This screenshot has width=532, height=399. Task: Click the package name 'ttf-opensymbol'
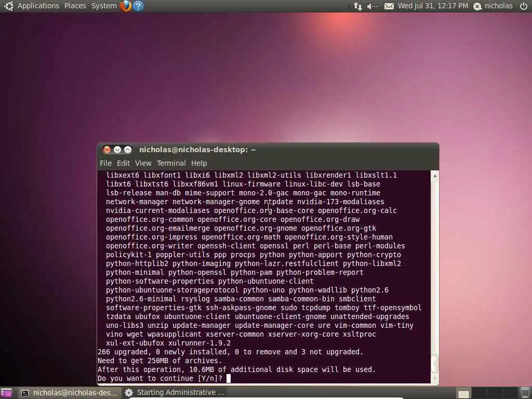point(393,308)
